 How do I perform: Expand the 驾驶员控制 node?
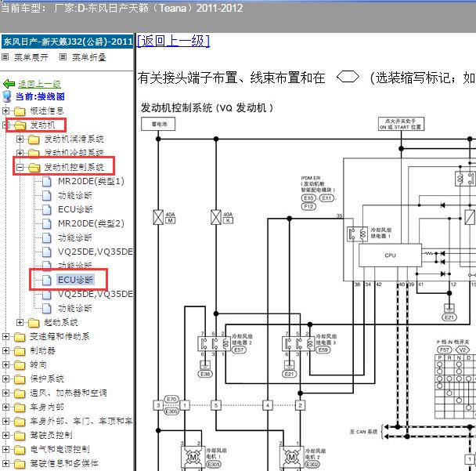tap(5, 435)
